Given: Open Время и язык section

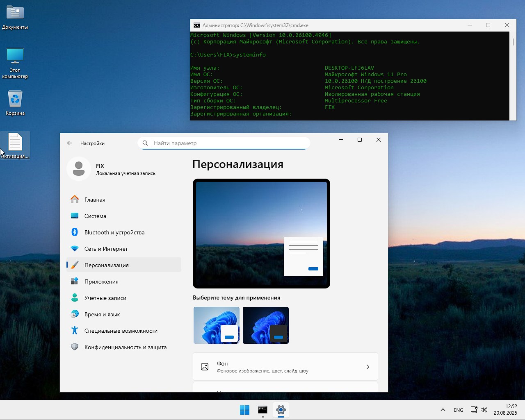Looking at the screenshot, I should pyautogui.click(x=124, y=314).
